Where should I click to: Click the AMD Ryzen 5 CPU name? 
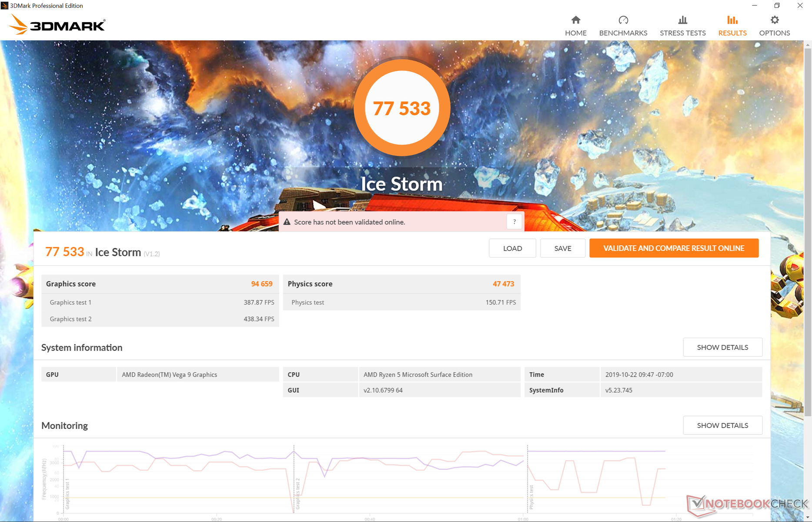point(418,375)
